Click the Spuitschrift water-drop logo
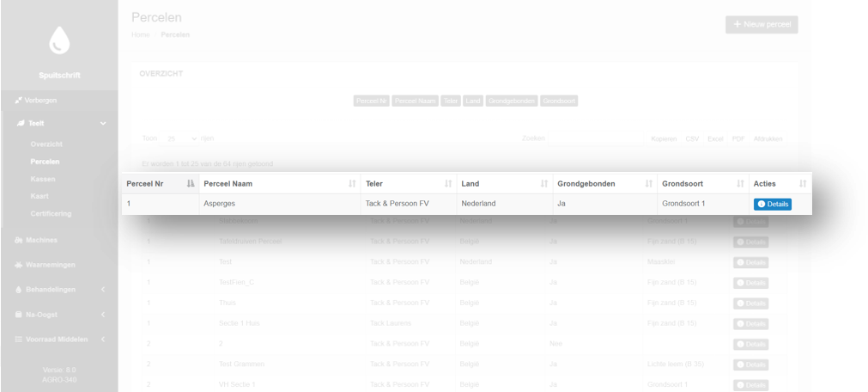The image size is (868, 392). point(59,40)
